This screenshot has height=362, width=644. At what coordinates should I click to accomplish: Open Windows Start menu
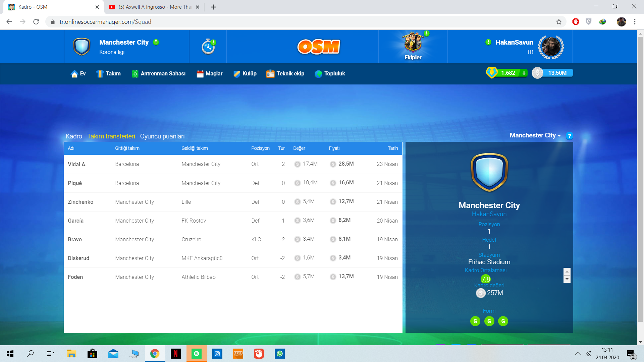pyautogui.click(x=10, y=354)
